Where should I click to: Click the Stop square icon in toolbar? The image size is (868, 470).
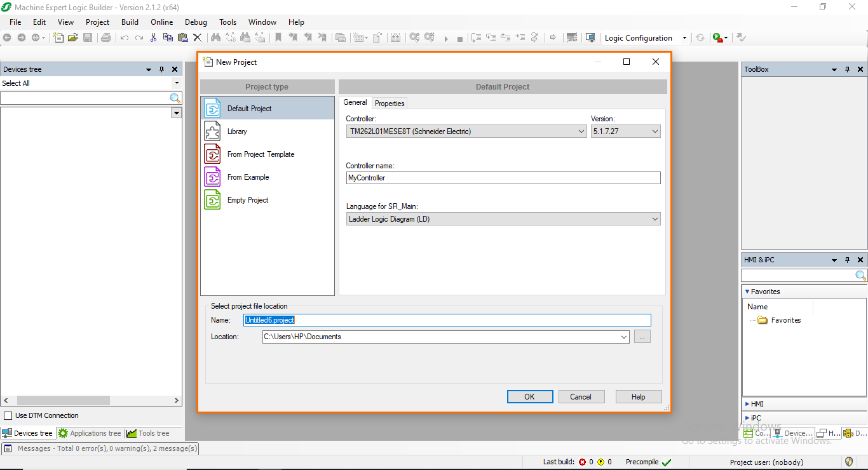pyautogui.click(x=460, y=38)
